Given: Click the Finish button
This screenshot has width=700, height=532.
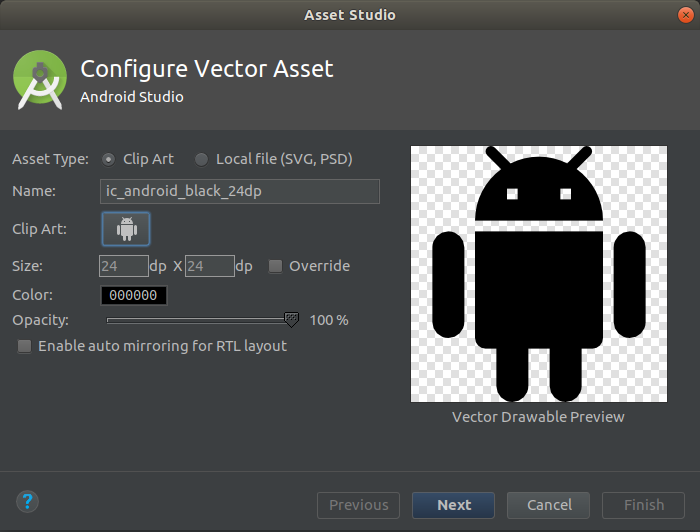Looking at the screenshot, I should click(x=643, y=505).
